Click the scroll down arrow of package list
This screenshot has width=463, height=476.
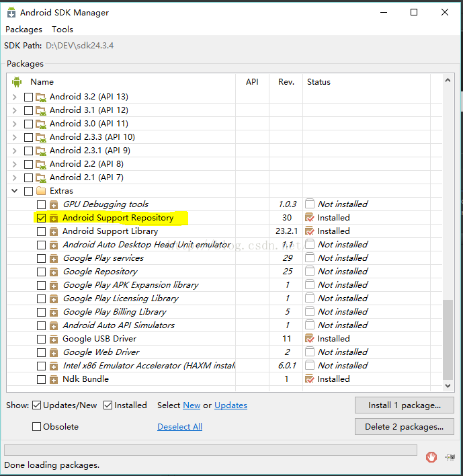pyautogui.click(x=448, y=385)
